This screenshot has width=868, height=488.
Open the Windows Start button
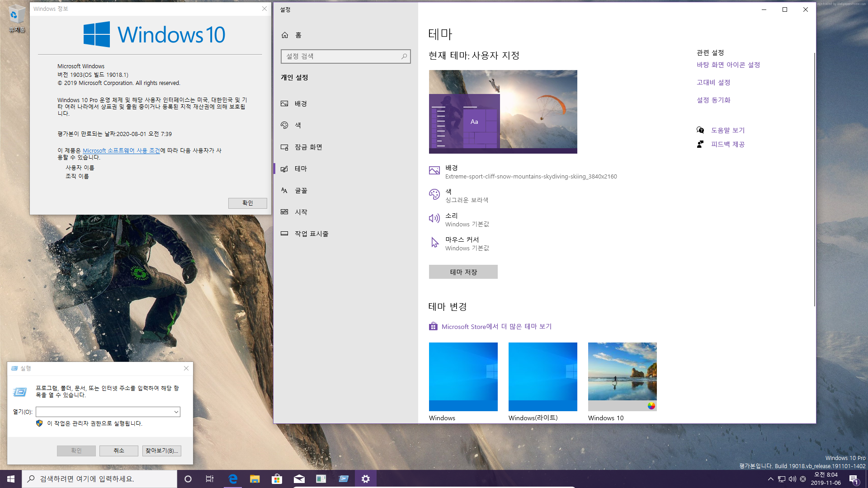pyautogui.click(x=11, y=479)
